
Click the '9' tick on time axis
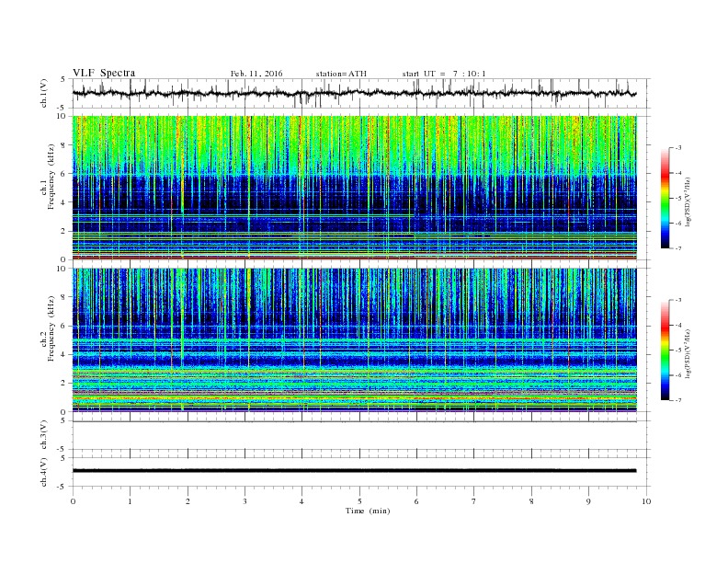point(588,501)
